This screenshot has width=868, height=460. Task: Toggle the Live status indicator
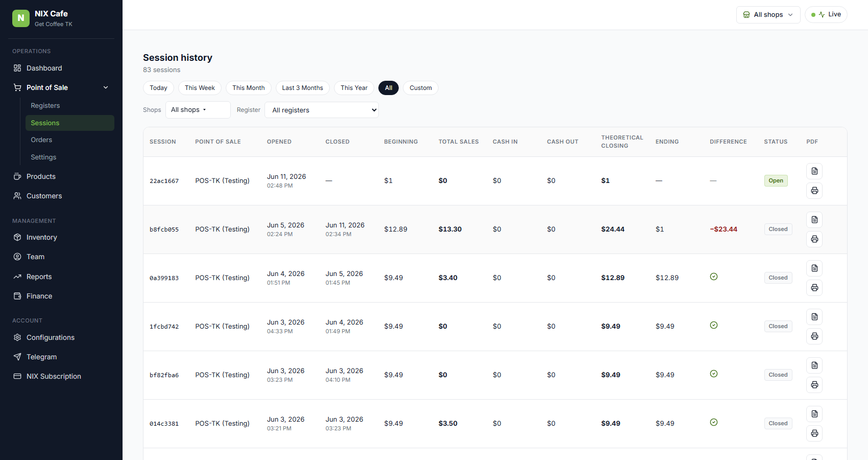click(826, 14)
